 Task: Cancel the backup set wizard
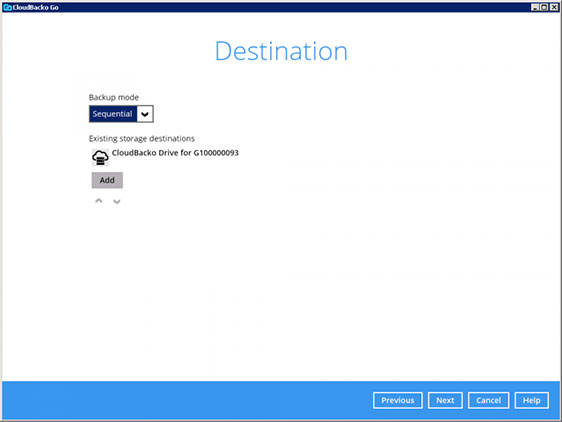pos(488,400)
